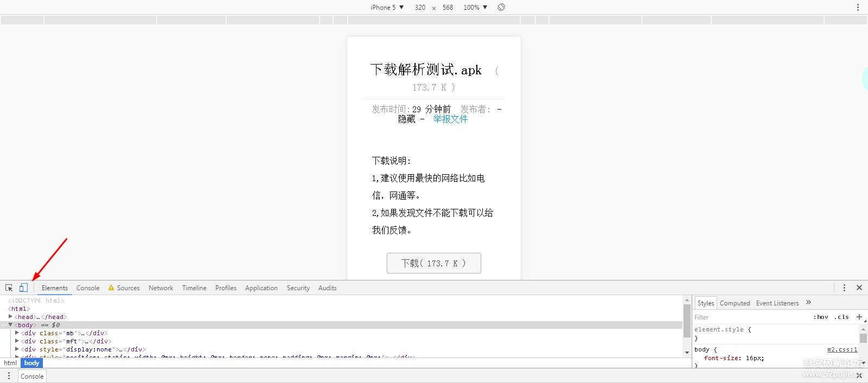The width and height of the screenshot is (868, 383).
Task: Add new style rule plus icon
Action: click(859, 317)
